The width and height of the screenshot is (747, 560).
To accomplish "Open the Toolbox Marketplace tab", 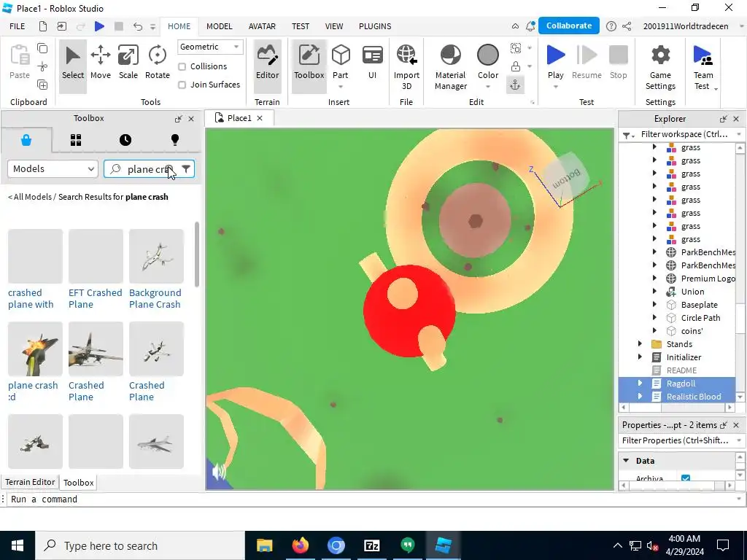I will click(26, 140).
